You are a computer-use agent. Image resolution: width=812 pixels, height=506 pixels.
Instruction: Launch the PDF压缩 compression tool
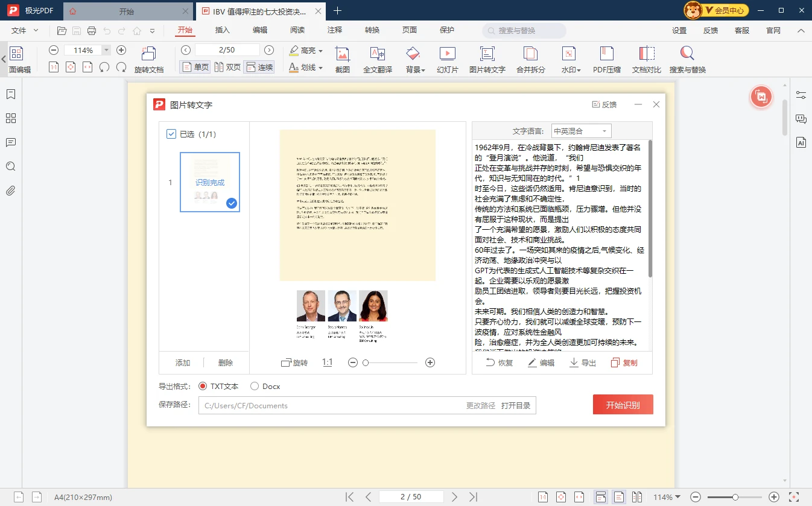click(607, 60)
